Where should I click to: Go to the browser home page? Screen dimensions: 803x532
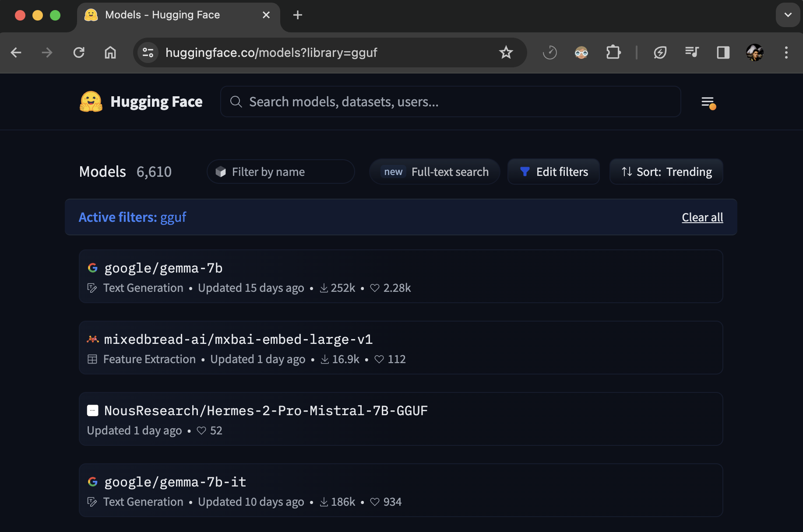point(110,52)
